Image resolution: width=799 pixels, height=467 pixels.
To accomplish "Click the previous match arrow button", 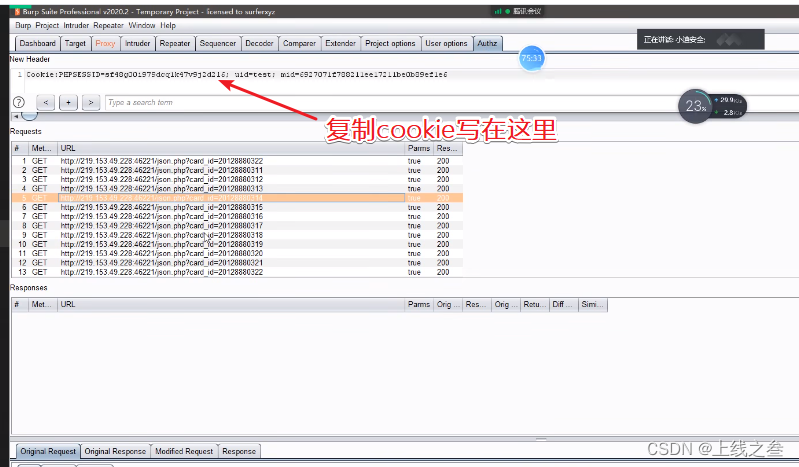I will point(45,102).
